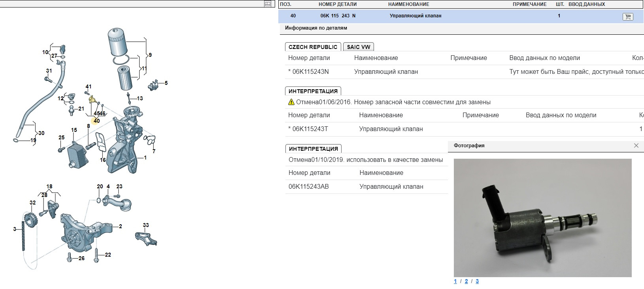Click diagram callout number 19 O-ring

tap(33, 140)
